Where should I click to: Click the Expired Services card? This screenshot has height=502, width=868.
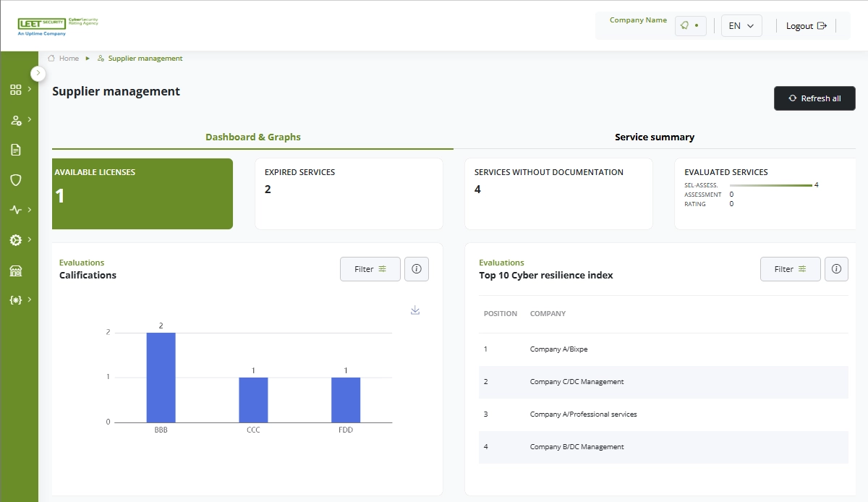(349, 194)
